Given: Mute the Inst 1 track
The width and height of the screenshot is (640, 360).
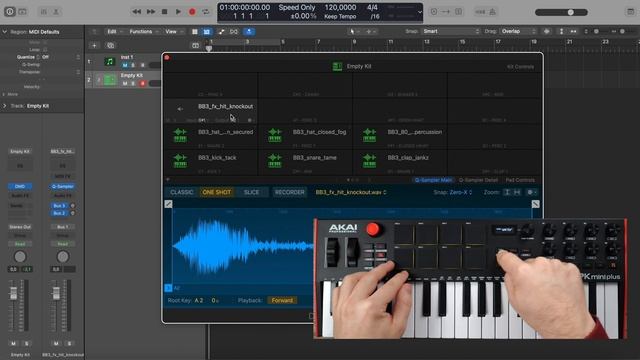Looking at the screenshot, I should tap(125, 65).
